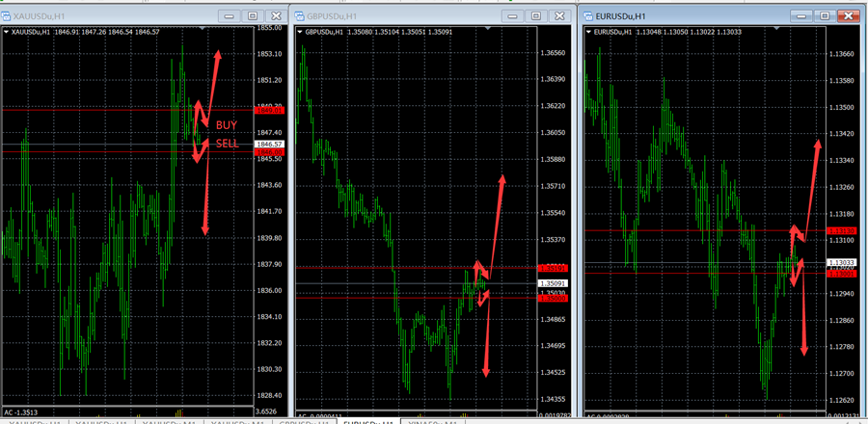Viewport: 868px width, 424px height.
Task: Select the 1.13033 price label on the EURUSD scale
Action: 842,262
